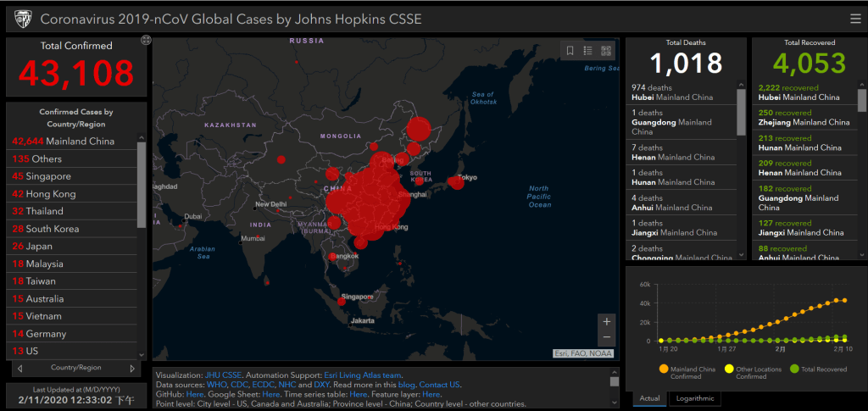This screenshot has width=868, height=411.
Task: Go to previous list with left arrow beside Country/Region
Action: 19,368
